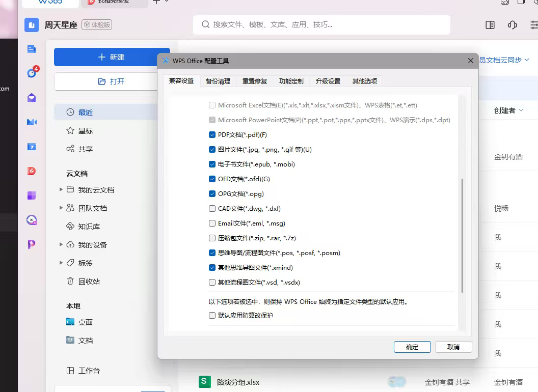
Task: Click the search magnifier icon
Action: point(205,25)
